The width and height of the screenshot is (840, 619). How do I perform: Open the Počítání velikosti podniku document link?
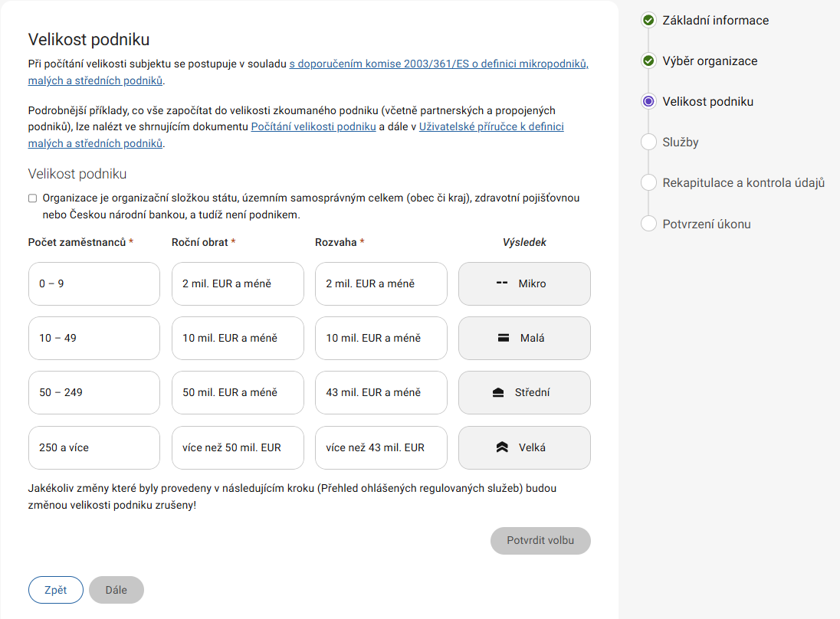(x=313, y=127)
